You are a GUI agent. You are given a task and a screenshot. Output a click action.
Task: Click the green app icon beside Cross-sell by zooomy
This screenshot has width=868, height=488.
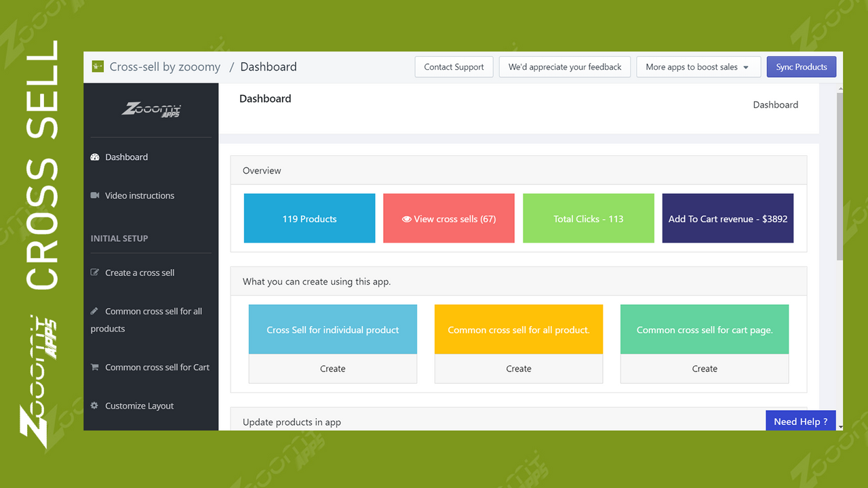[x=98, y=66]
